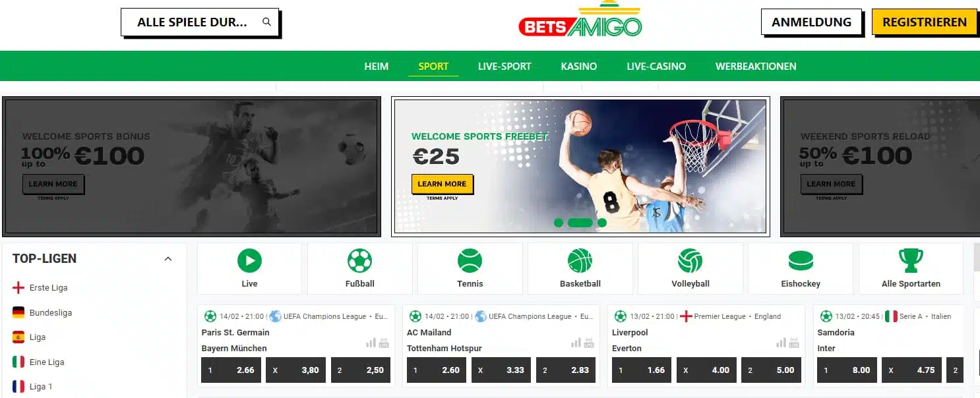Choose the Basketball category icon
The image size is (980, 398).
[x=580, y=261]
